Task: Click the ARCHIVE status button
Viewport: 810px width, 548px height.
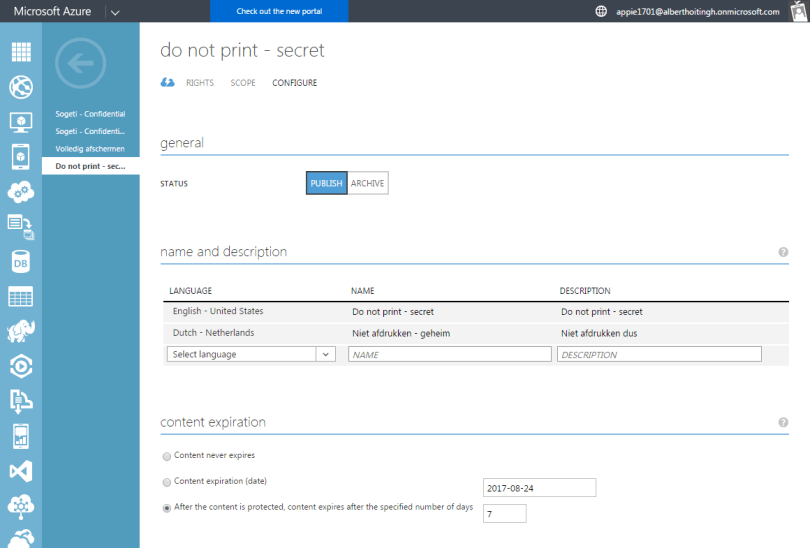Action: pyautogui.click(x=368, y=183)
